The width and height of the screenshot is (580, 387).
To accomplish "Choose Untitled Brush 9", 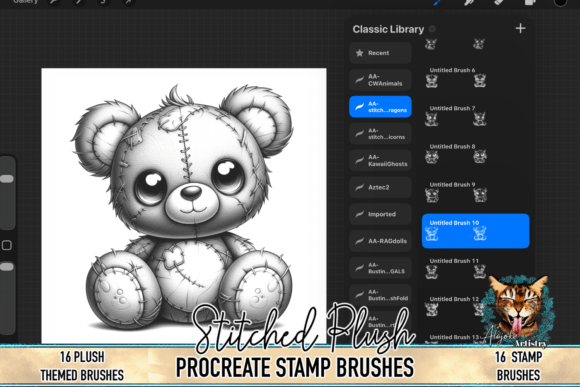I will 476,192.
